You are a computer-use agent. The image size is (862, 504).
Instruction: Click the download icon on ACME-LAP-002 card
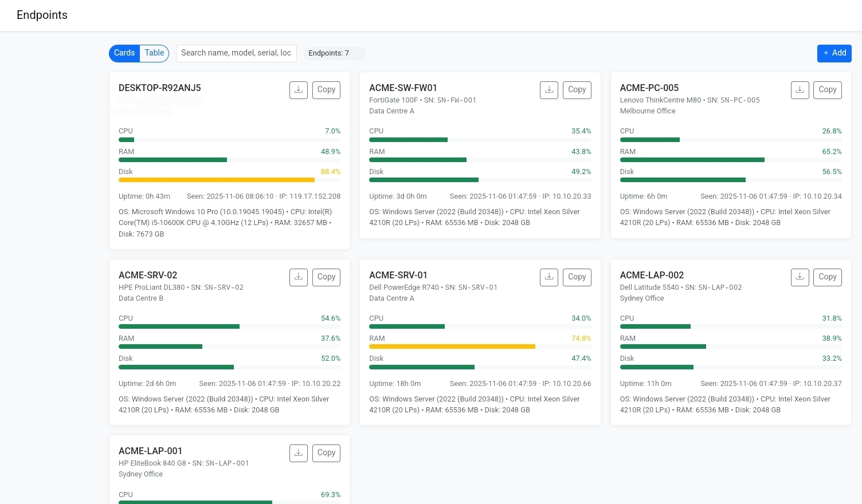coord(800,277)
